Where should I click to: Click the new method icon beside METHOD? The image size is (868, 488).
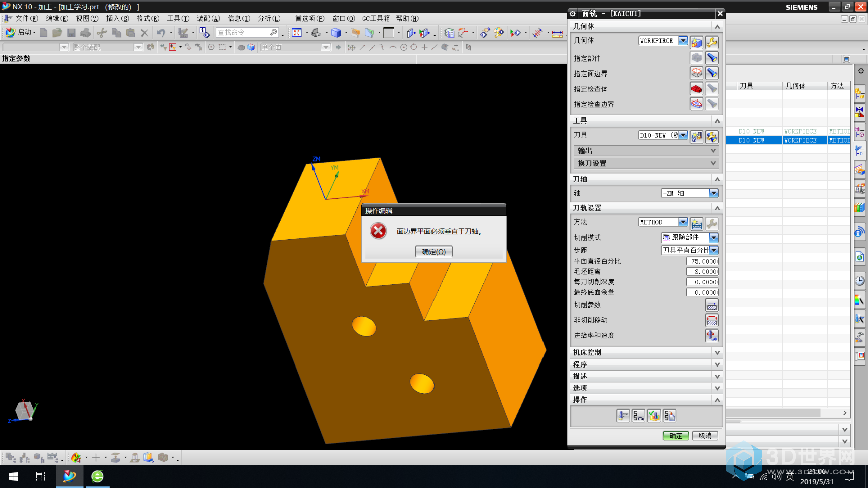[696, 224]
